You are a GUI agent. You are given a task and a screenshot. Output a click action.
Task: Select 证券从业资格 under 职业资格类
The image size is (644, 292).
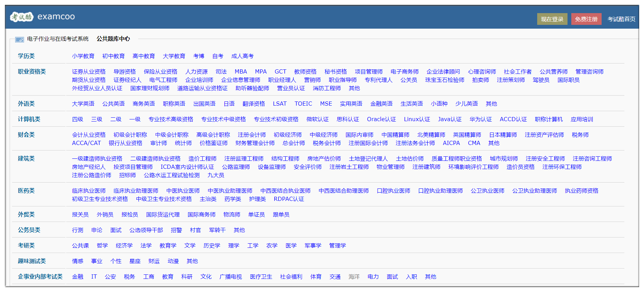click(x=89, y=72)
